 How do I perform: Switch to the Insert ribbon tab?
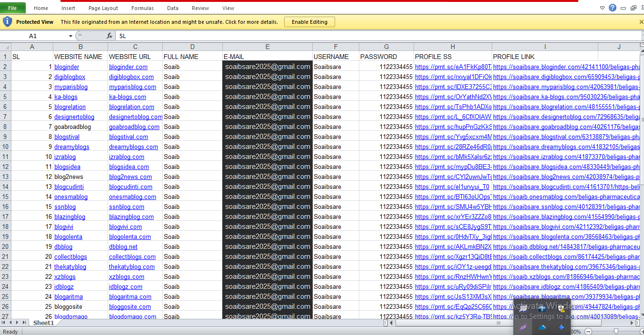[x=68, y=8]
